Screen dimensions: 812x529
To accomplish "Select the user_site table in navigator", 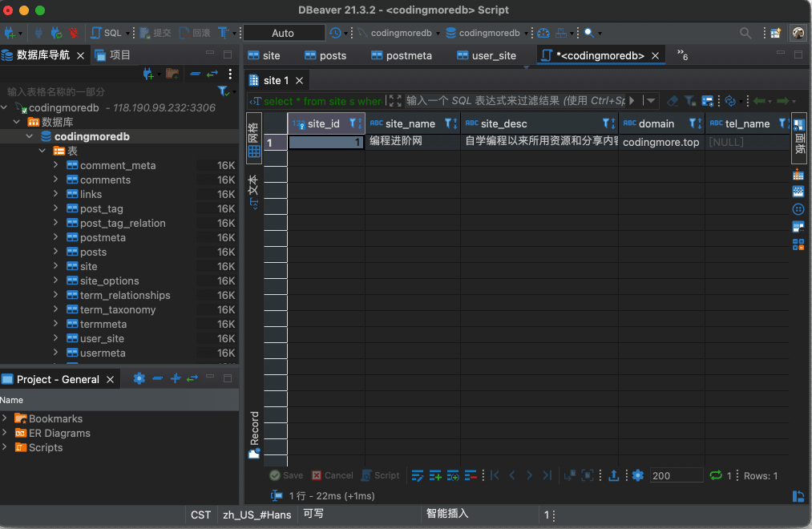I will (x=102, y=338).
